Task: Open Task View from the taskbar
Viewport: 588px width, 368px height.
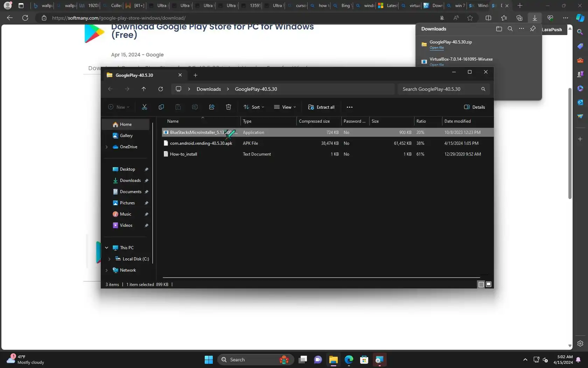Action: click(x=303, y=360)
